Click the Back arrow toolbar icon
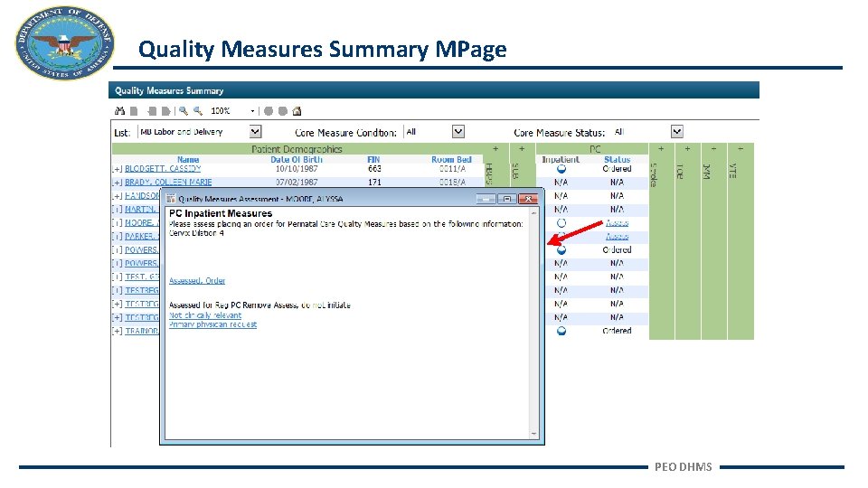 (x=152, y=111)
